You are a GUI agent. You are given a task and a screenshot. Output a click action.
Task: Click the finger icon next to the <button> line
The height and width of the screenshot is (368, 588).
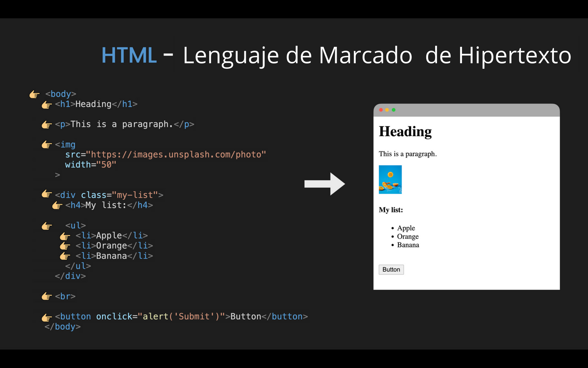point(47,317)
